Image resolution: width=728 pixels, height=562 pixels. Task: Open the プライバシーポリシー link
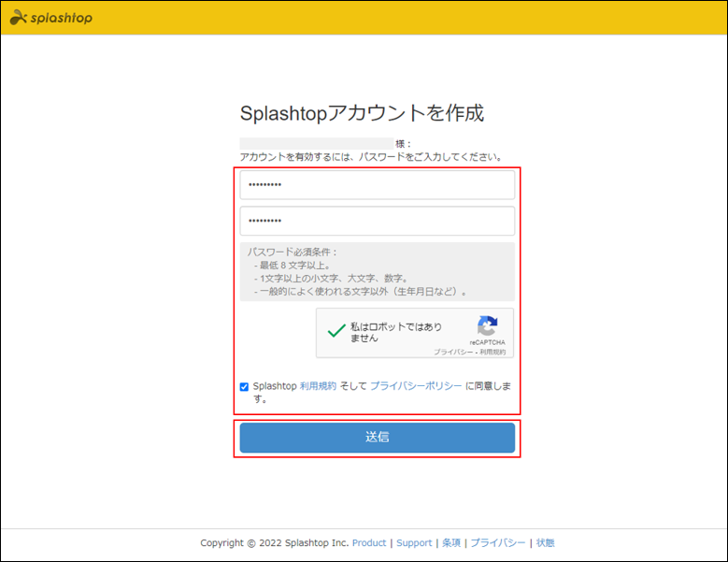(x=416, y=386)
